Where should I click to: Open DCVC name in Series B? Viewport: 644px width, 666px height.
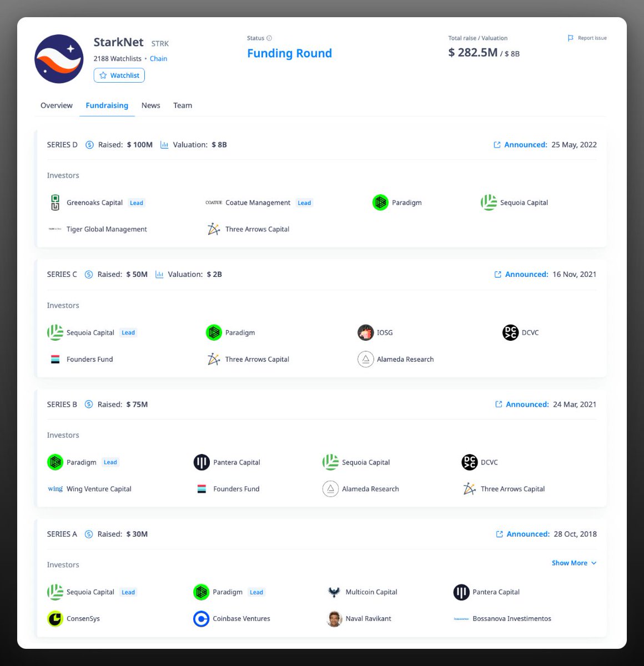(x=489, y=462)
